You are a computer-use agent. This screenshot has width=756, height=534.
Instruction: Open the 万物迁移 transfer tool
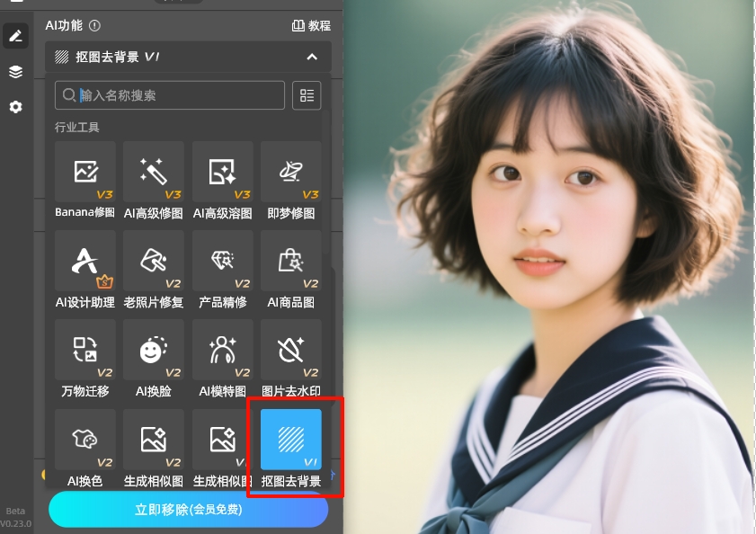(84, 351)
